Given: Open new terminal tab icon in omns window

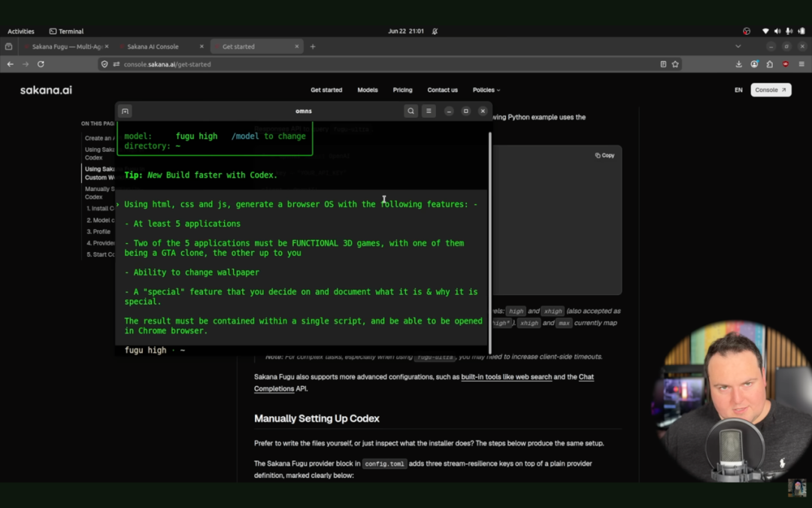Looking at the screenshot, I should coord(125,111).
